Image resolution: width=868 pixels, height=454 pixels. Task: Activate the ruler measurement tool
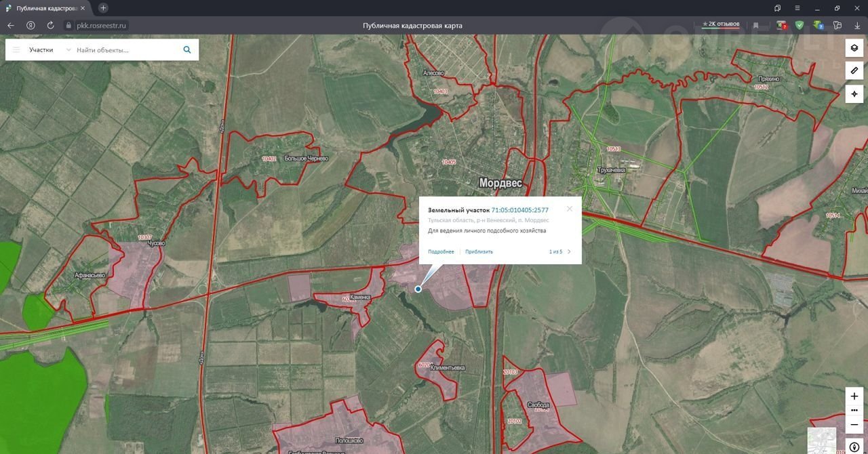[854, 70]
